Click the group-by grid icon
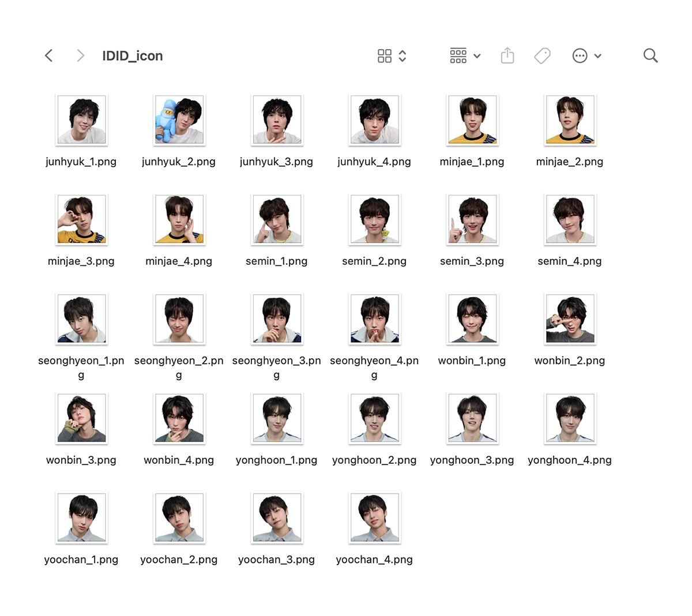Image resolution: width=692 pixels, height=616 pixels. [x=458, y=56]
